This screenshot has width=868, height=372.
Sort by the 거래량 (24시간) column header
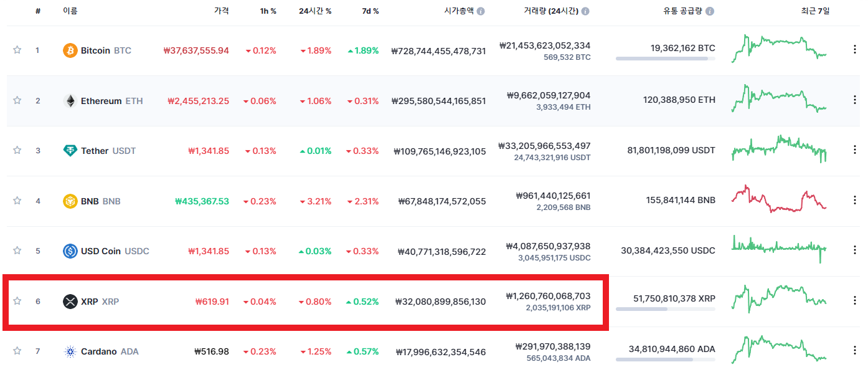550,11
